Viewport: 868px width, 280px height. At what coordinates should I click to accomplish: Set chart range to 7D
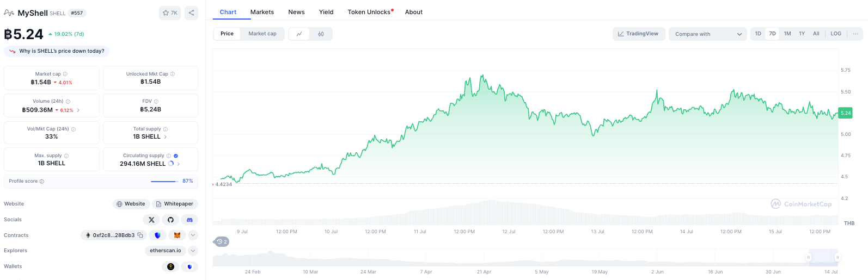[772, 34]
